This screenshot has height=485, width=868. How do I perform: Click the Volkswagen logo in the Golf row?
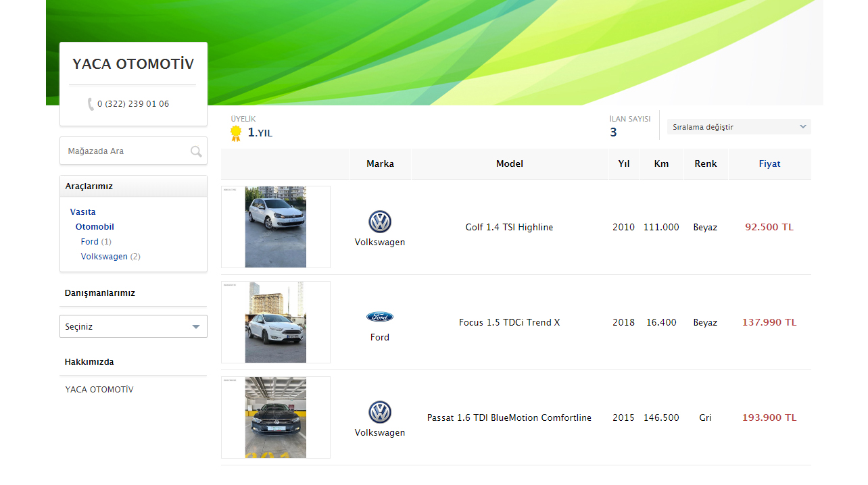[380, 222]
